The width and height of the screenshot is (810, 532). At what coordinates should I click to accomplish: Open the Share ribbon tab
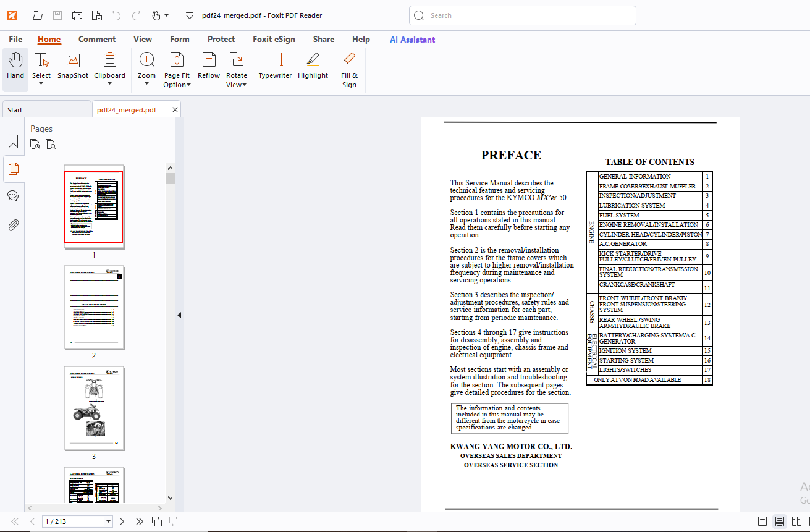click(x=324, y=39)
